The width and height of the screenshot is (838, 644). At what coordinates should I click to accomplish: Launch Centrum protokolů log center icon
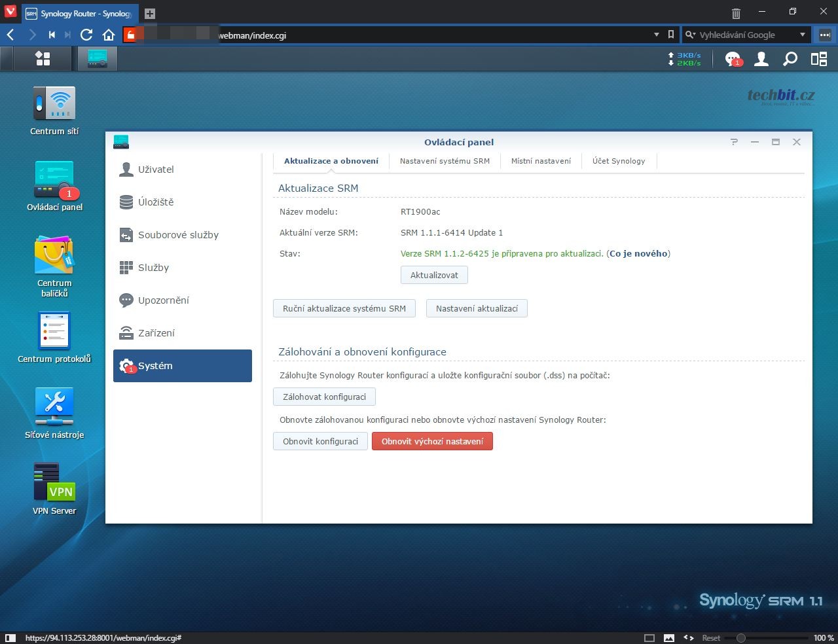point(54,332)
